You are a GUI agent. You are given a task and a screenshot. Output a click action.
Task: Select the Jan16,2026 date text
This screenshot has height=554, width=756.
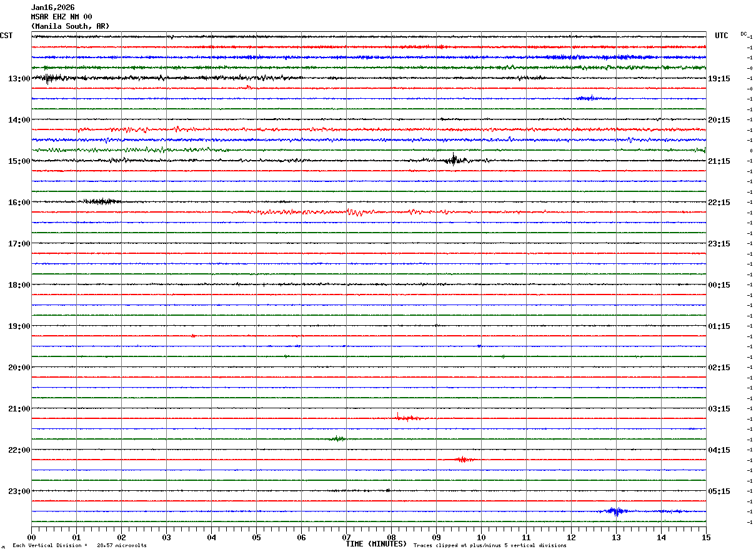pos(52,8)
